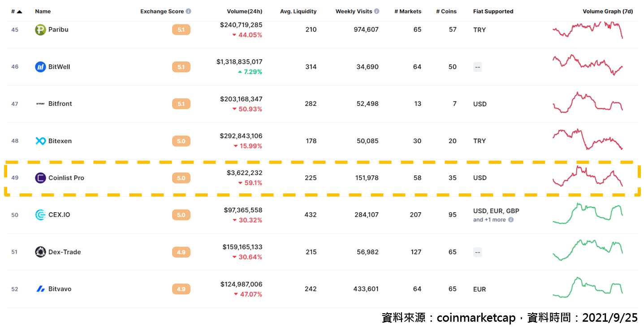The width and height of the screenshot is (644, 328).
Task: Click Bitvavo's 4.9 exchange score badge
Action: tap(181, 289)
